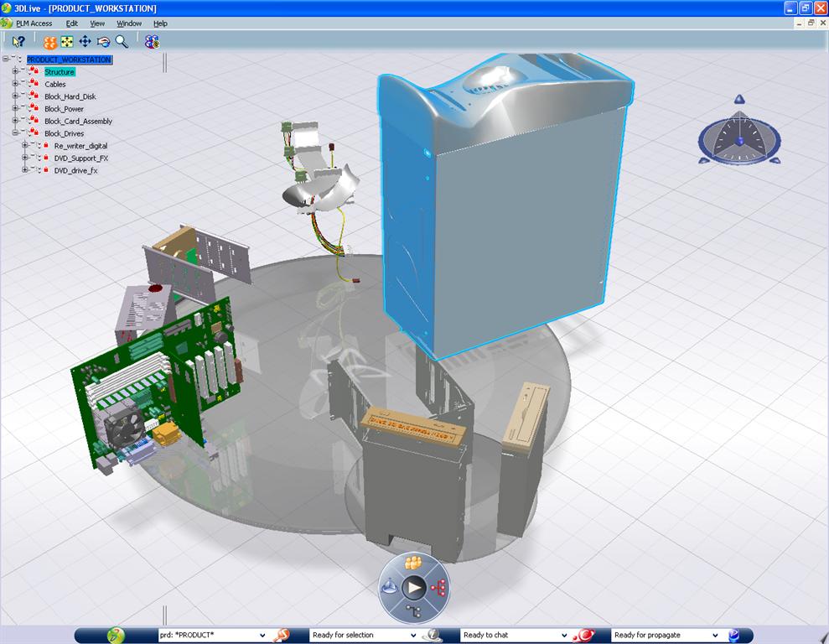This screenshot has width=829, height=644.
Task: Click the rotate view toolbar icon
Action: pyautogui.click(x=102, y=41)
